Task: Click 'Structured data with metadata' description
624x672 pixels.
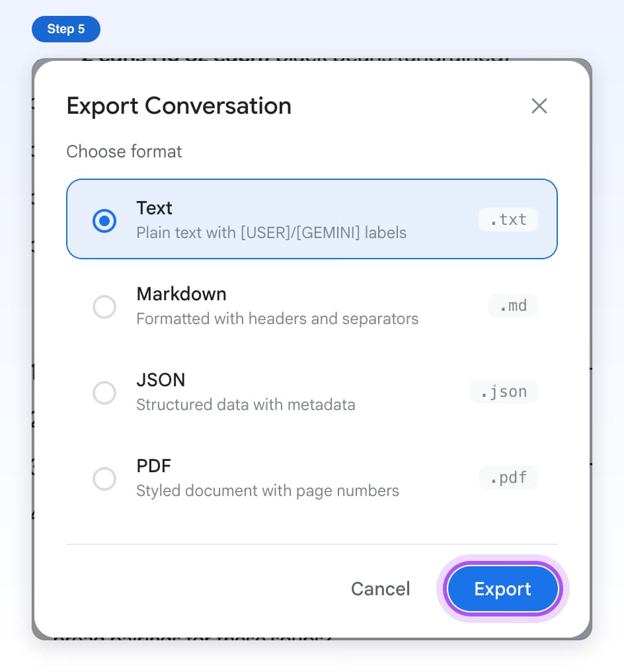Action: click(246, 405)
